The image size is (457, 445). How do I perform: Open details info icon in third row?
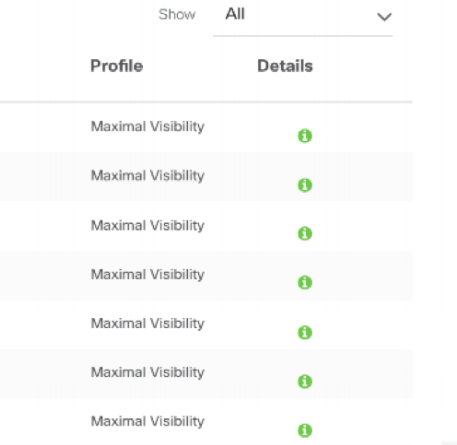pyautogui.click(x=305, y=233)
